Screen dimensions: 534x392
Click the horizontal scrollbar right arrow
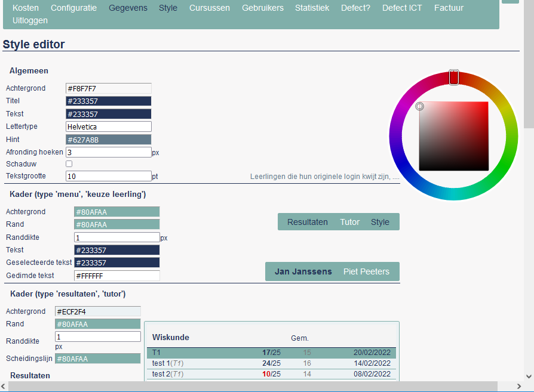pyautogui.click(x=519, y=386)
